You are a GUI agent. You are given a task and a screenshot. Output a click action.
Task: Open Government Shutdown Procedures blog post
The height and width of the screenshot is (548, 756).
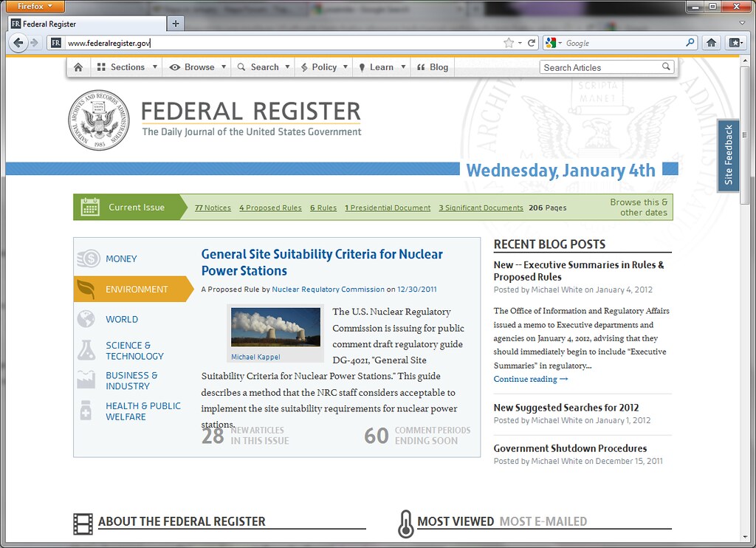tap(570, 448)
